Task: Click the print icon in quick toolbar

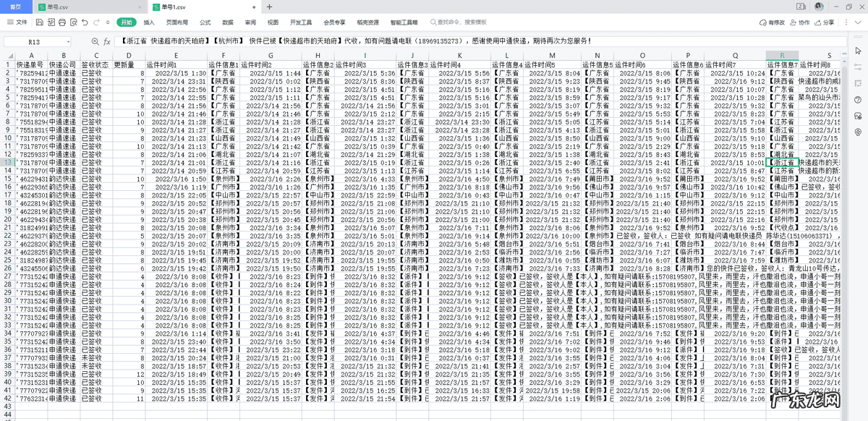Action: tap(61, 22)
